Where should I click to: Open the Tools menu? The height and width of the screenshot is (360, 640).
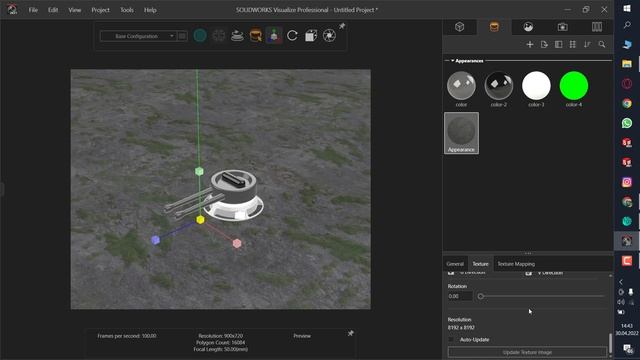(127, 10)
